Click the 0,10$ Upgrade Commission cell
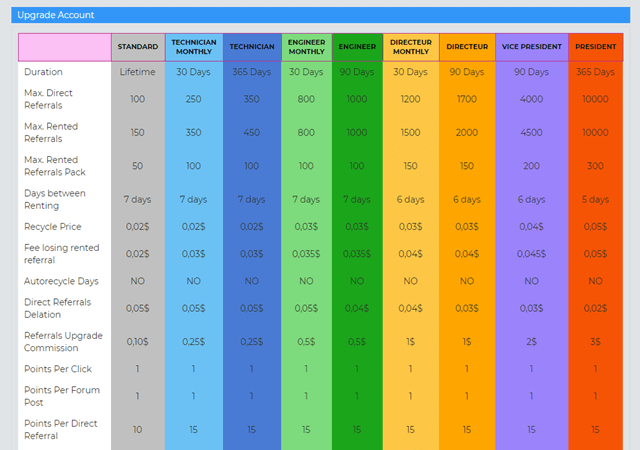The image size is (640, 450). (138, 342)
